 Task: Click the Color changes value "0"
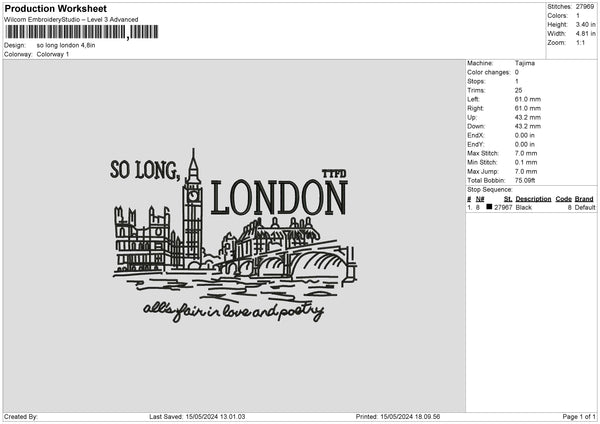[x=517, y=72]
